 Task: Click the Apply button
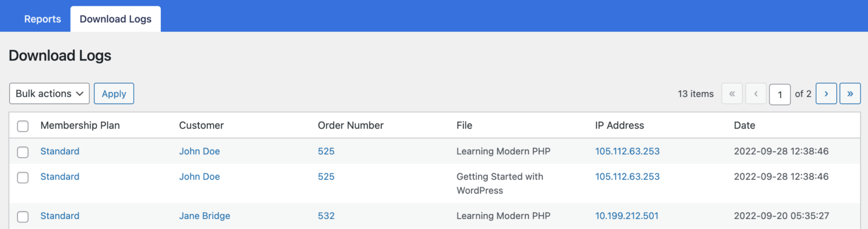click(x=114, y=93)
